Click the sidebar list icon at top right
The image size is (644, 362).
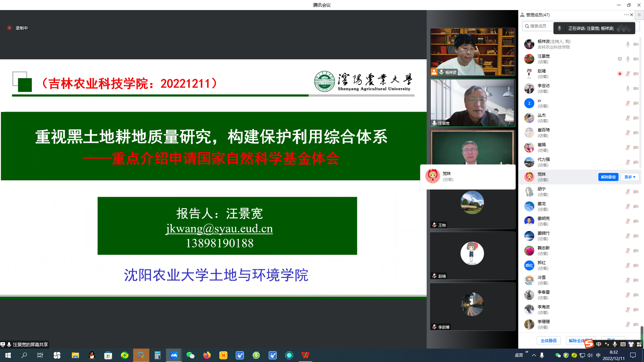pos(639,15)
